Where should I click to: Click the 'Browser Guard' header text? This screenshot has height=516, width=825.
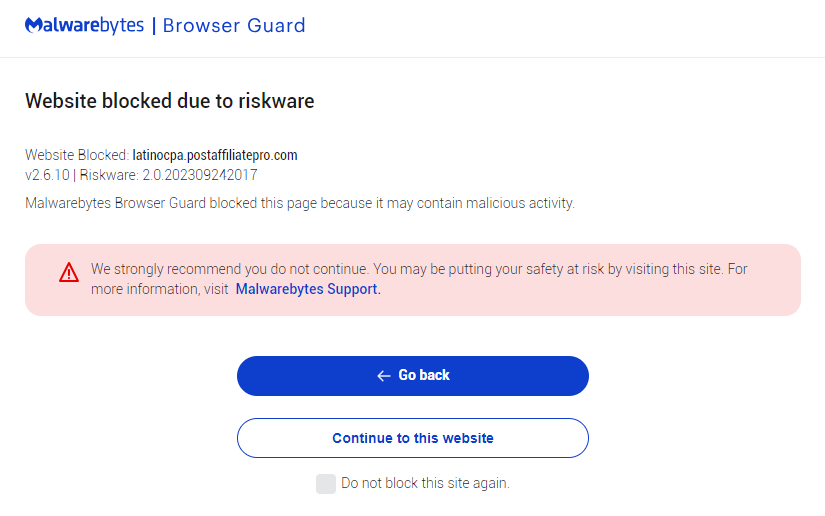pos(234,25)
